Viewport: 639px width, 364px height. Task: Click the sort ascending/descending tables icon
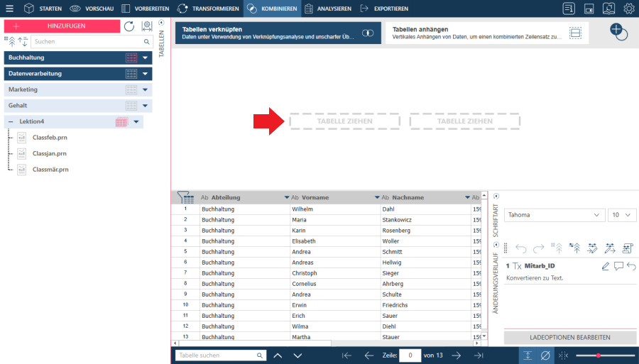click(x=23, y=42)
